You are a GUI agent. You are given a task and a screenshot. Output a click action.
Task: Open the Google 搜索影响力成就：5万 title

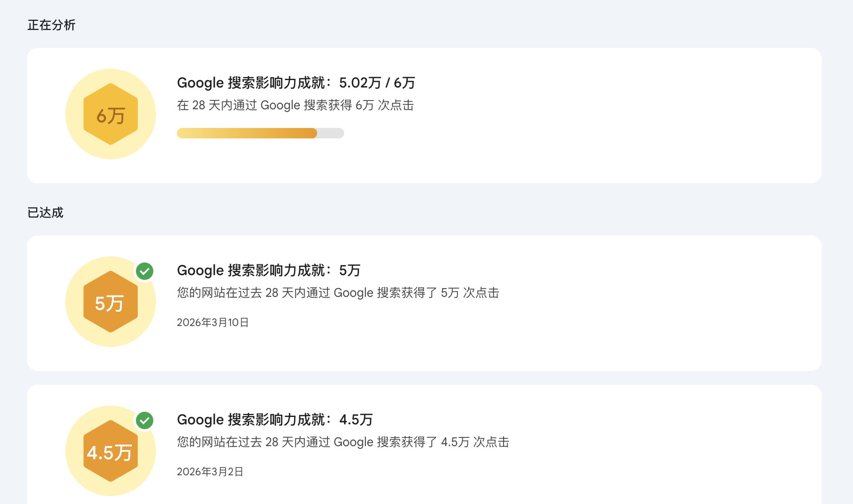tap(268, 270)
